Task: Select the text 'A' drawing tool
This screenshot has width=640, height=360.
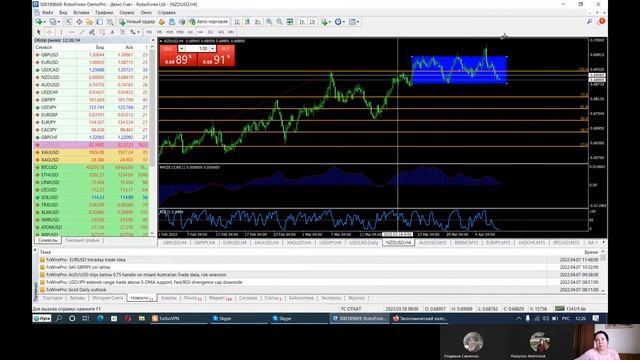Action: click(112, 31)
